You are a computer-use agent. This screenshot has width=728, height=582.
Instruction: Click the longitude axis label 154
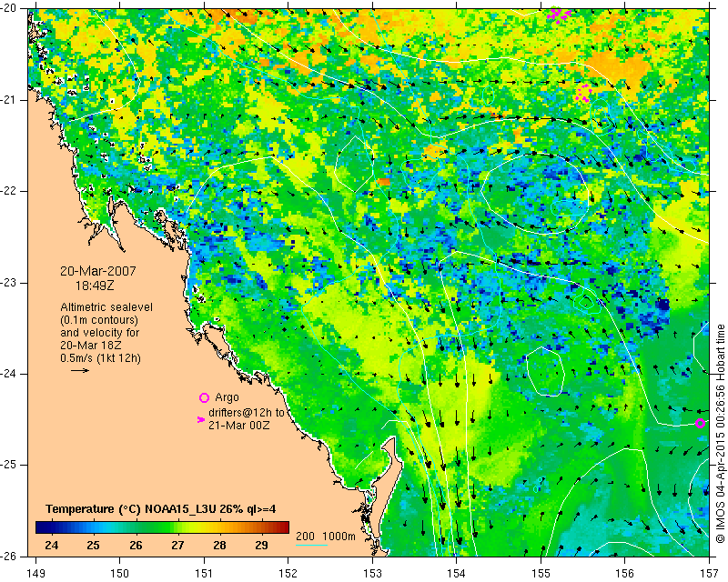(x=457, y=574)
